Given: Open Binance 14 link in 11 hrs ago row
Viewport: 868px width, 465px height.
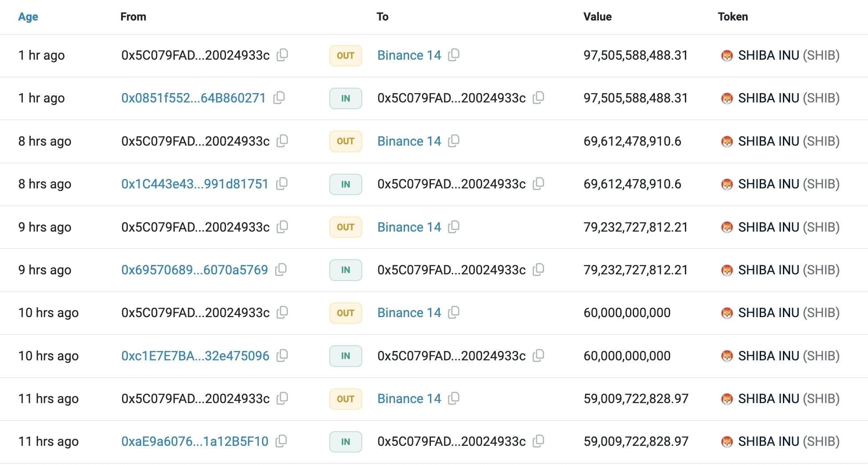Looking at the screenshot, I should point(409,399).
